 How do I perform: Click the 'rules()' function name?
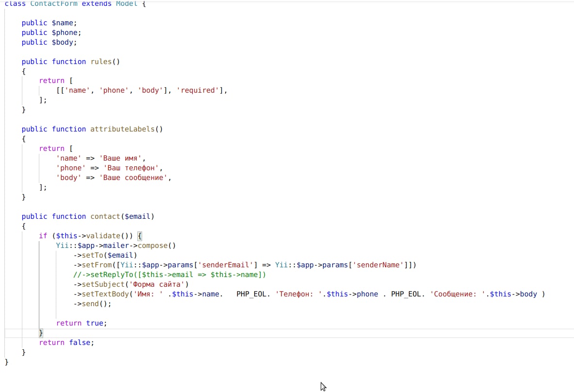pyautogui.click(x=105, y=62)
